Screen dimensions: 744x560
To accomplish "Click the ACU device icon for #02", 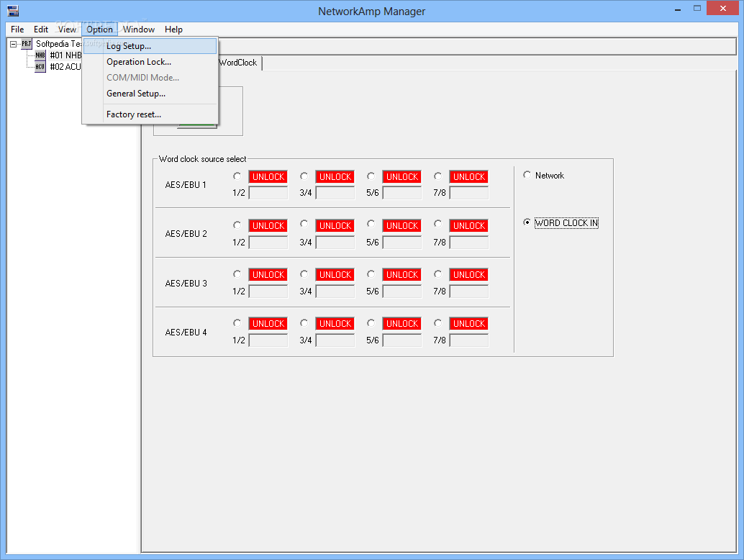I will 40,67.
